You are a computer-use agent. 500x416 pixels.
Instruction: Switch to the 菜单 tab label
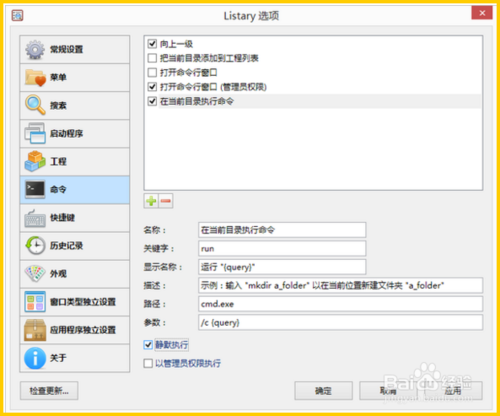(x=58, y=78)
